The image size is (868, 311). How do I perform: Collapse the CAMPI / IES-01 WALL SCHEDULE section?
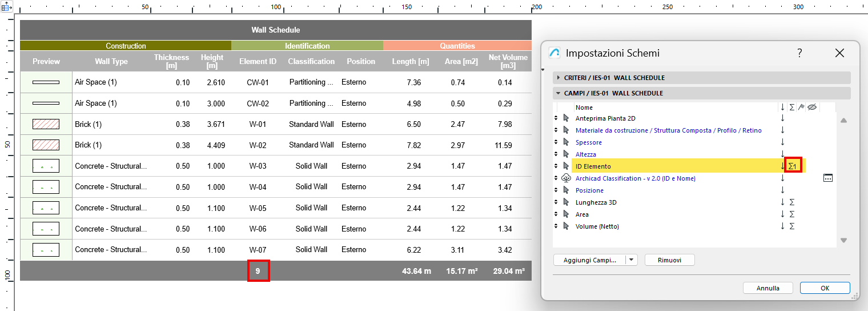coord(558,93)
